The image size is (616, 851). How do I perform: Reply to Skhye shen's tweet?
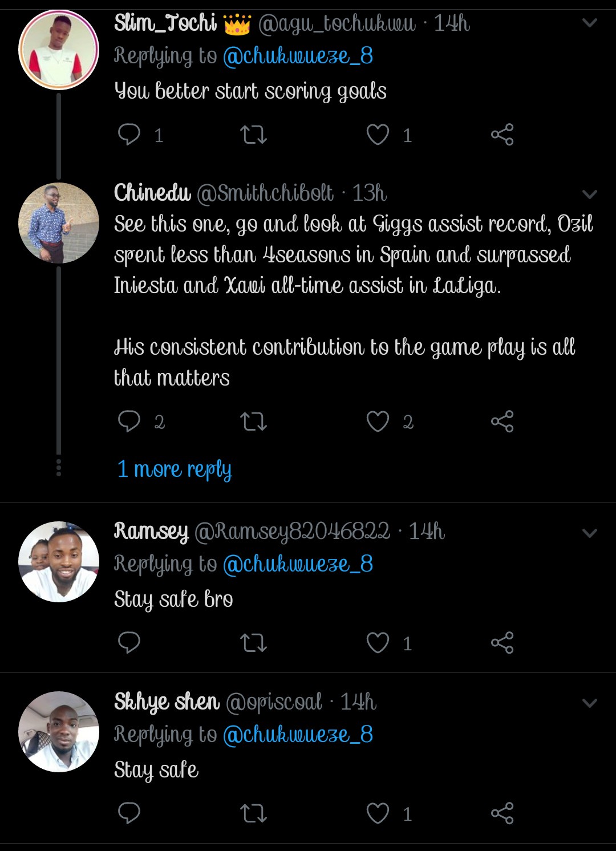point(129,813)
